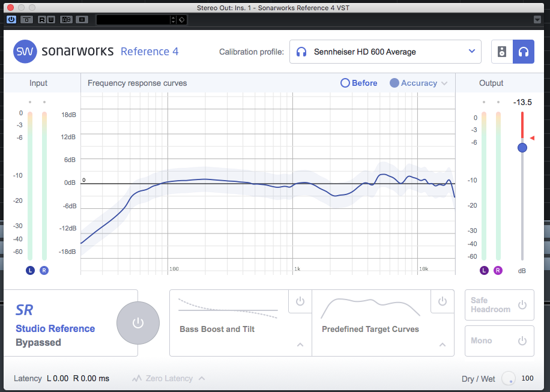Select headphone calibration mode icon

click(x=524, y=52)
